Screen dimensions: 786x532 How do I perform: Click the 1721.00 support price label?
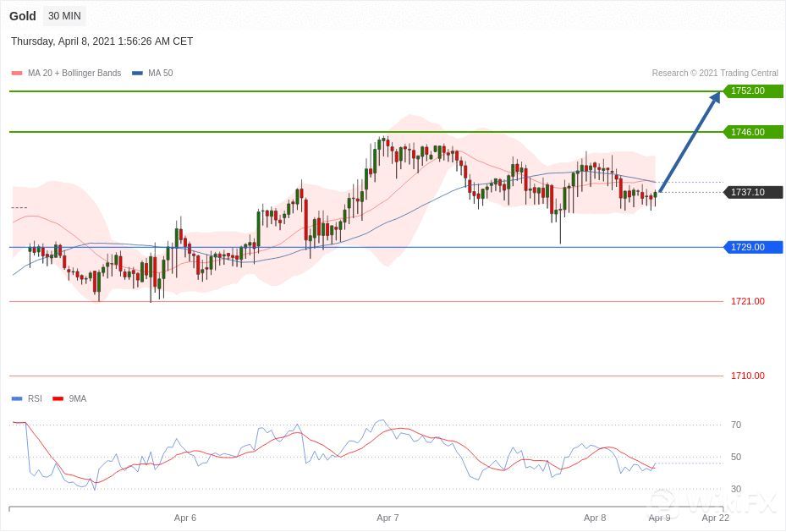click(747, 302)
